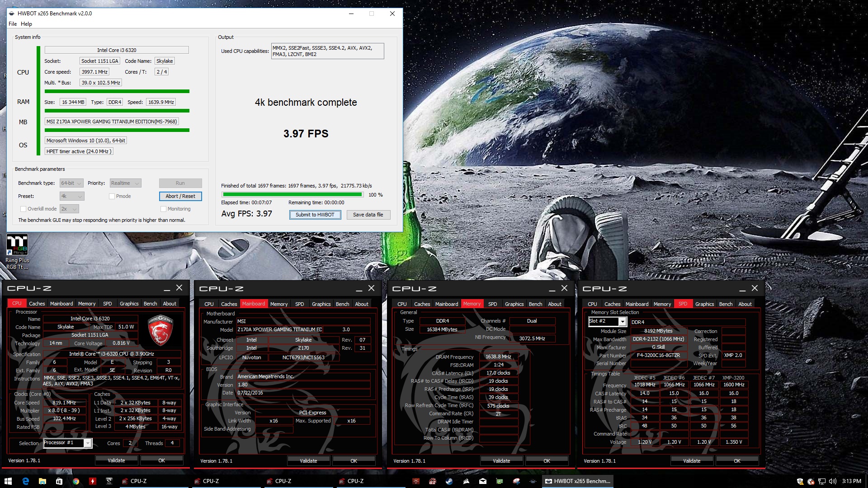Open the Priority Realtime dropdown
The image size is (868, 488).
pos(125,183)
